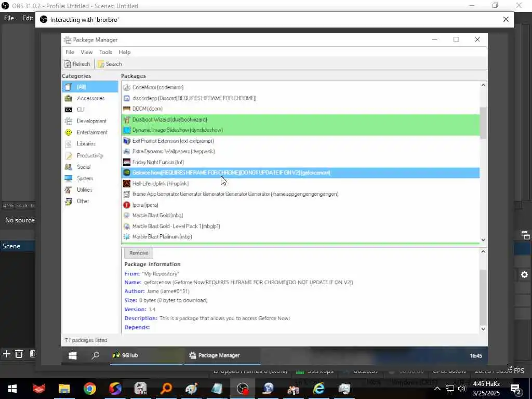This screenshot has height=399, width=532.
Task: Click the Geforce Now package icon
Action: 127,172
